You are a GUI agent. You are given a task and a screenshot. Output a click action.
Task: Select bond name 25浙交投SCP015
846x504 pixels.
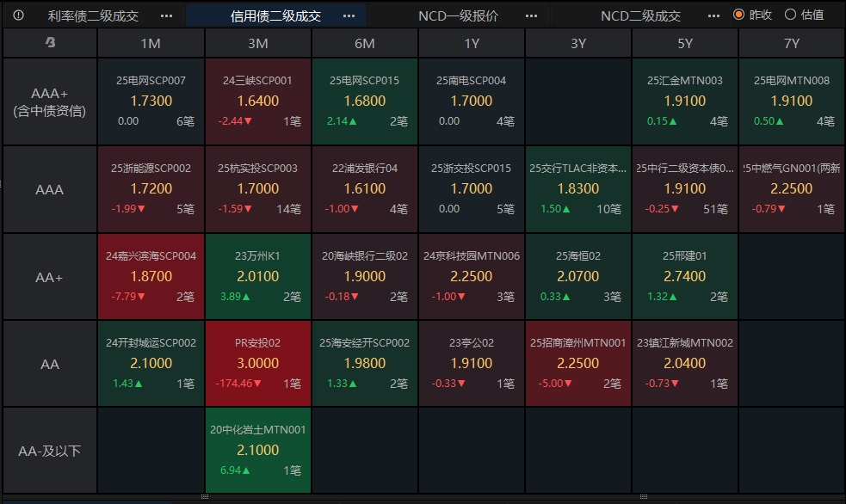(x=471, y=169)
